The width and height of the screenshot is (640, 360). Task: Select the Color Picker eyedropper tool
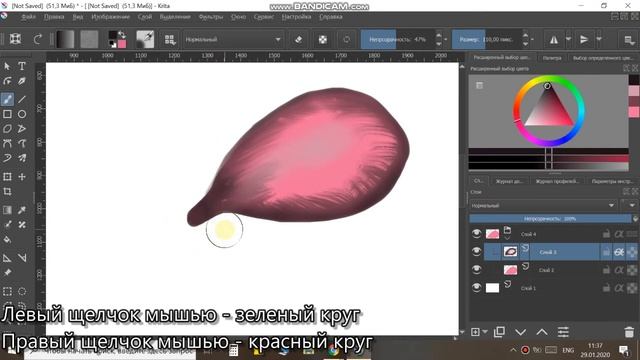click(22, 210)
